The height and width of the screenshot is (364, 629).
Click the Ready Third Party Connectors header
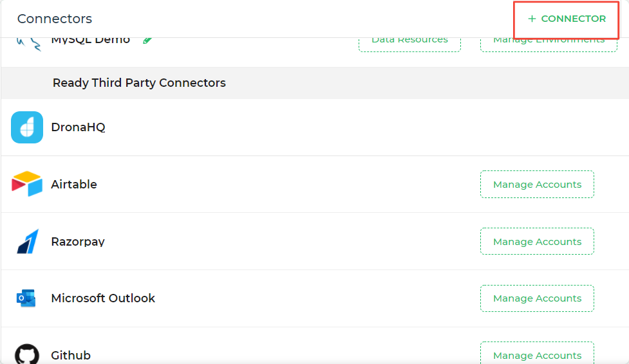(139, 83)
